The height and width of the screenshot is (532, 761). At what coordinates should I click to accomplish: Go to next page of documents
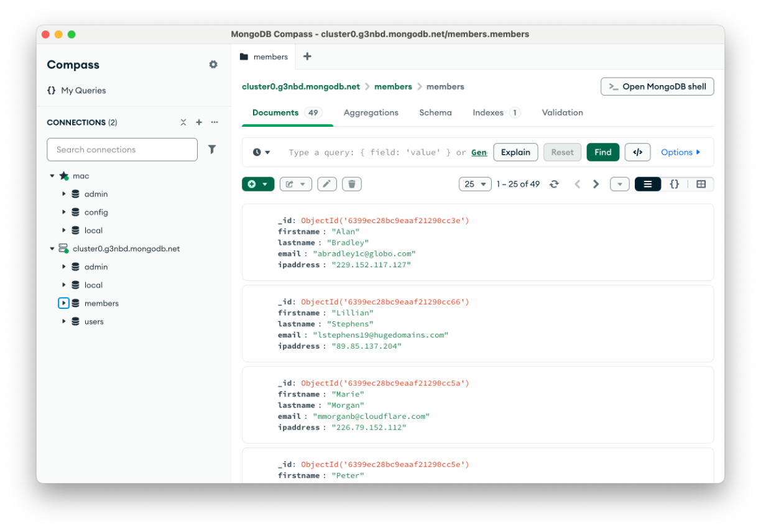(596, 184)
